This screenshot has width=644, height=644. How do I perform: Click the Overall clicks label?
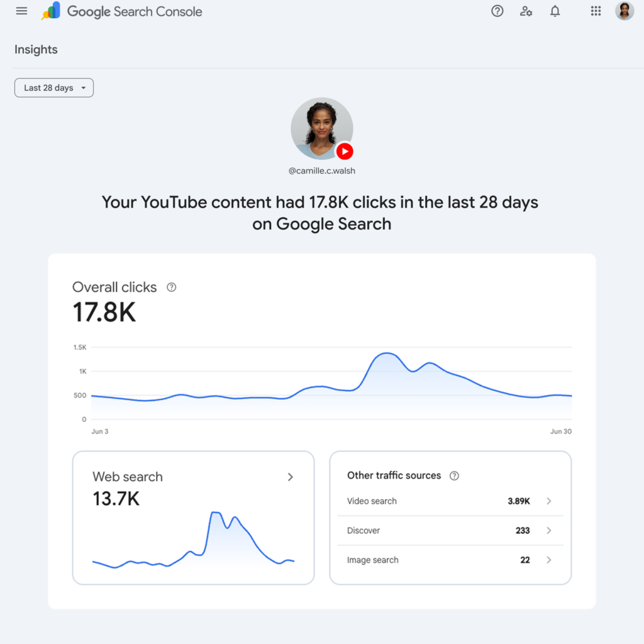(x=114, y=287)
